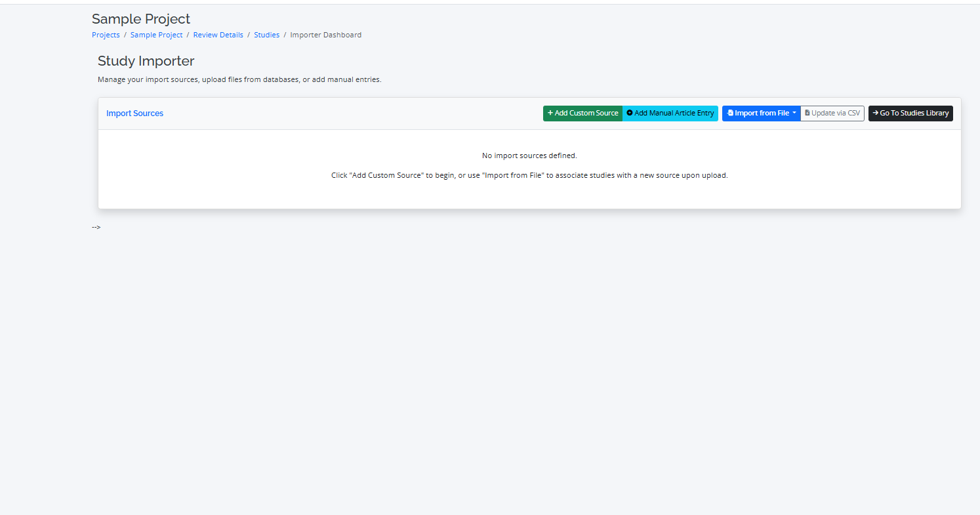Expand the Import from File dropdown caret
980x515 pixels.
click(794, 113)
